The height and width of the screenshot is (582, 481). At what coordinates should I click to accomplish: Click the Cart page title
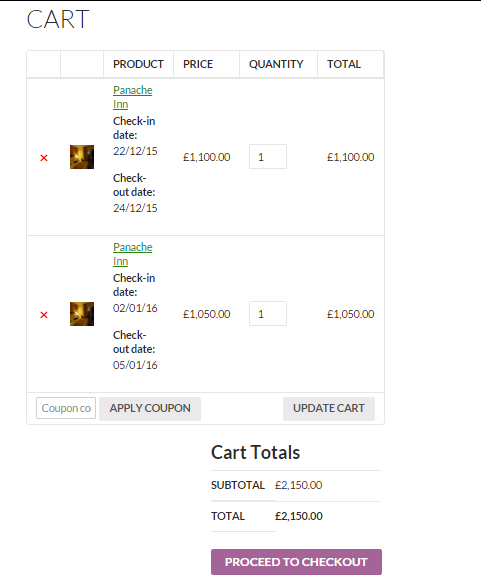[58, 19]
